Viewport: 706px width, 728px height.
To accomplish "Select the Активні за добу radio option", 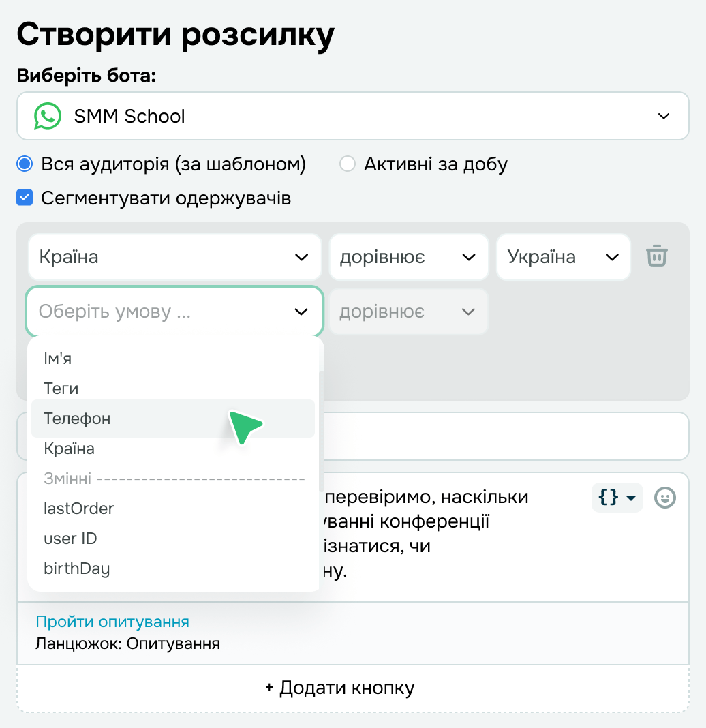I will (x=348, y=164).
